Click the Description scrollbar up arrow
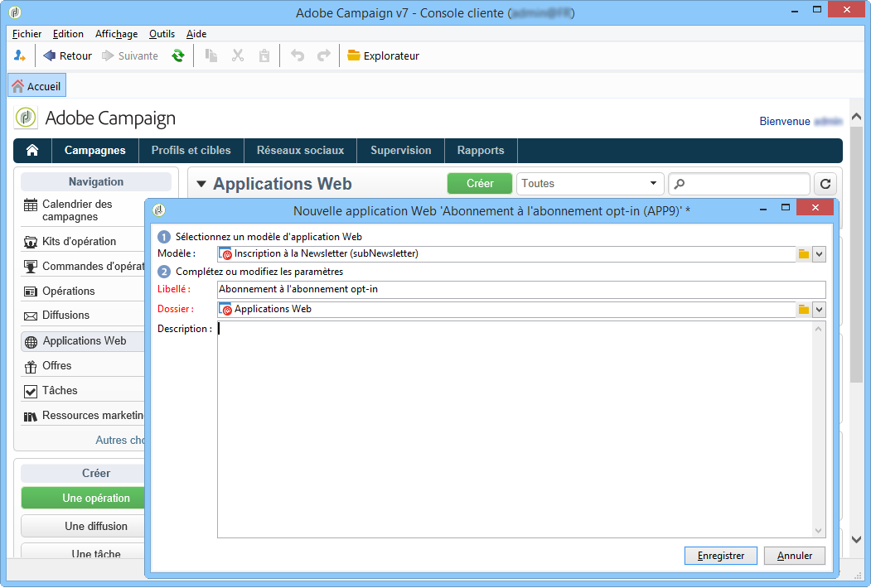 [818, 329]
